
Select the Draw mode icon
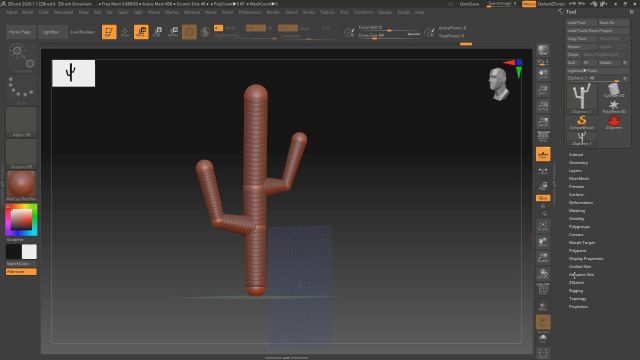(x=125, y=32)
